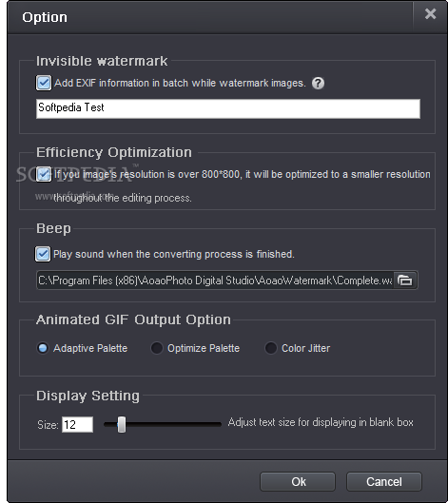Select the Adaptive Palette radio button
The width and height of the screenshot is (448, 503).
click(43, 348)
